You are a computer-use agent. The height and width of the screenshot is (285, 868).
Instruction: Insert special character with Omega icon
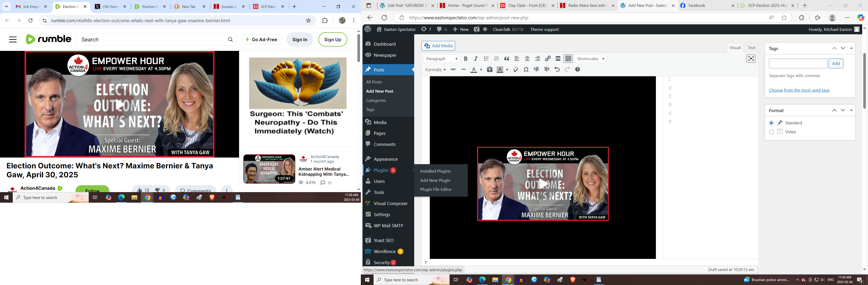pos(526,69)
